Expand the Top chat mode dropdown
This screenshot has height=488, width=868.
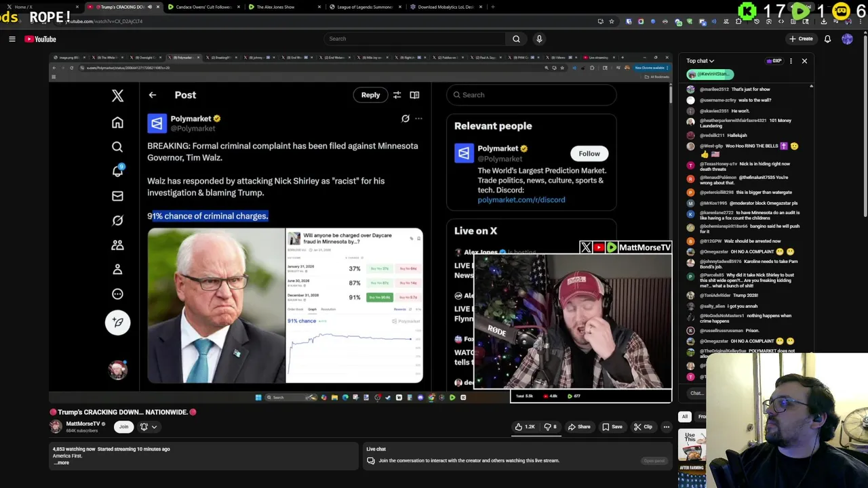pos(700,61)
